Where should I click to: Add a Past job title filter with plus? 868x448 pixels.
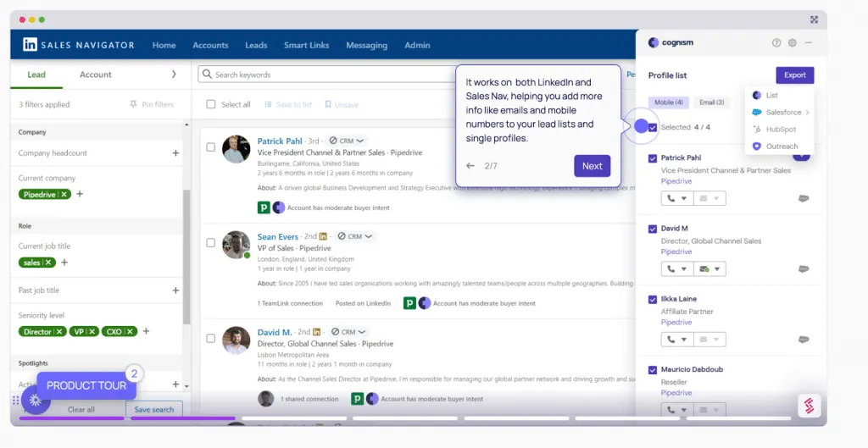tap(175, 290)
